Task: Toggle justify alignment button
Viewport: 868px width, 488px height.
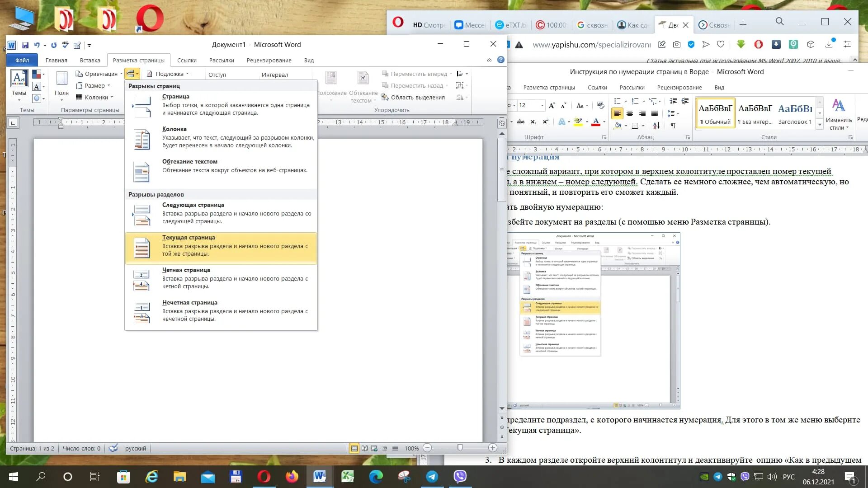Action: (654, 113)
